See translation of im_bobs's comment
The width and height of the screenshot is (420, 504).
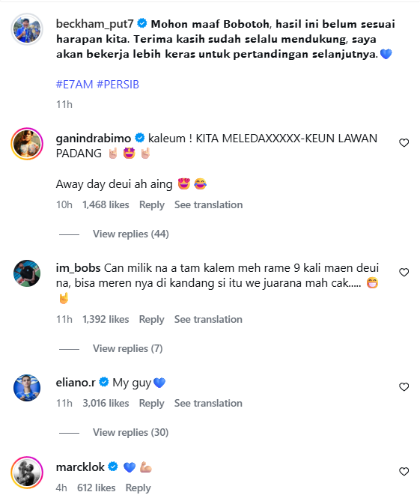click(208, 319)
